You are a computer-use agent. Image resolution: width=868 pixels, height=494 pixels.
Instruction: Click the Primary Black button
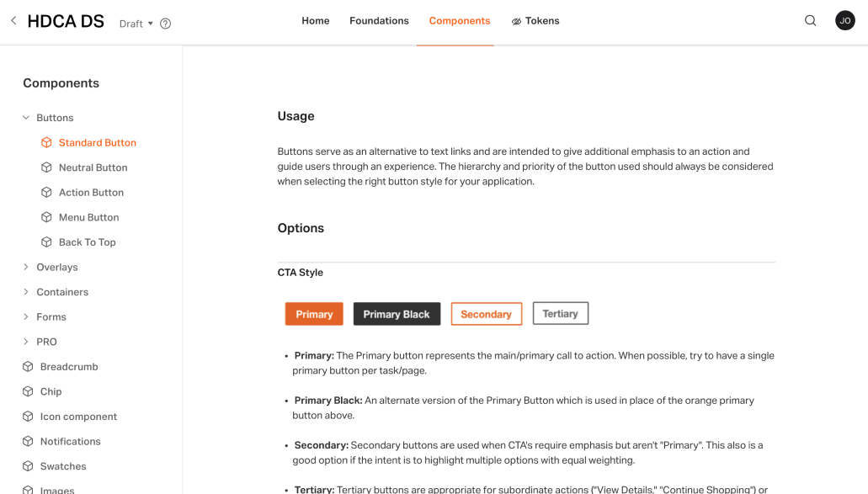click(397, 314)
